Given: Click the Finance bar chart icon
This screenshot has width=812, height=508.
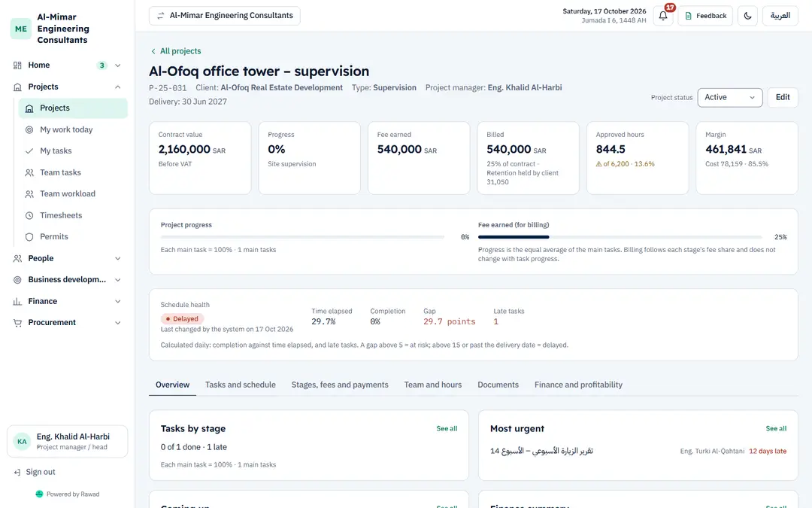Looking at the screenshot, I should tap(17, 301).
